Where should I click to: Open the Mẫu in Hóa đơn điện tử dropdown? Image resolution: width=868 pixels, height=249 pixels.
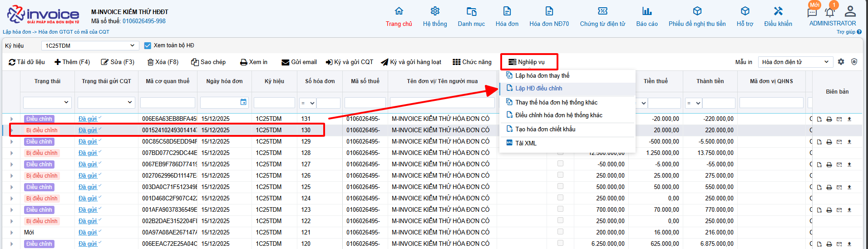pos(795,62)
